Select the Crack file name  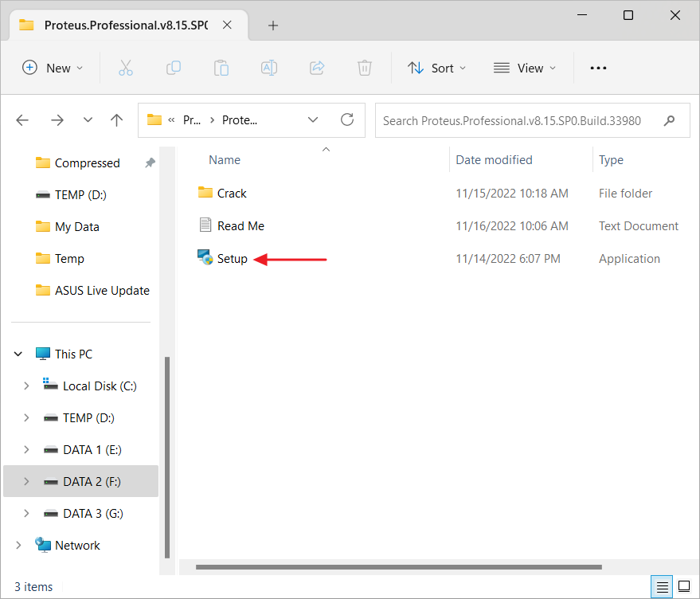(232, 193)
